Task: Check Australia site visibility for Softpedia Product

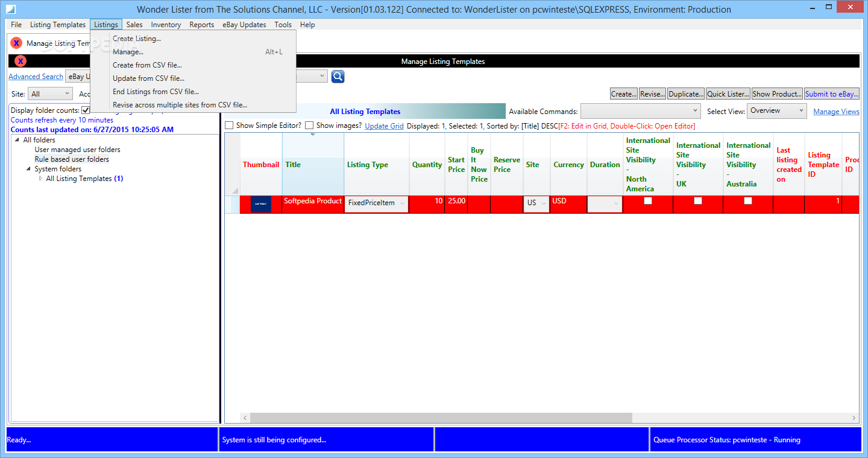Action: point(748,201)
